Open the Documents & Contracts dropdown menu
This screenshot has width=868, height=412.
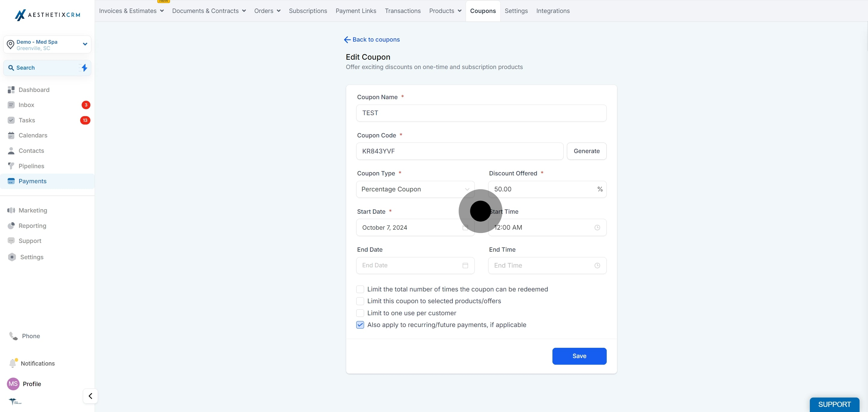tap(209, 11)
